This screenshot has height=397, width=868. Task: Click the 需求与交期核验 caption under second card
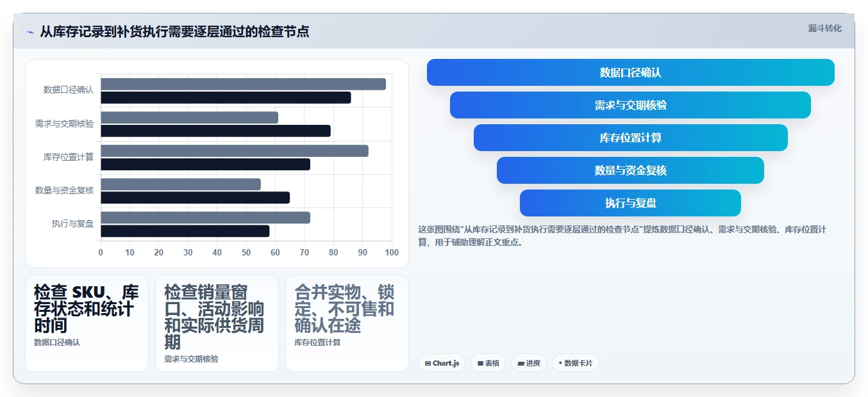tap(191, 359)
